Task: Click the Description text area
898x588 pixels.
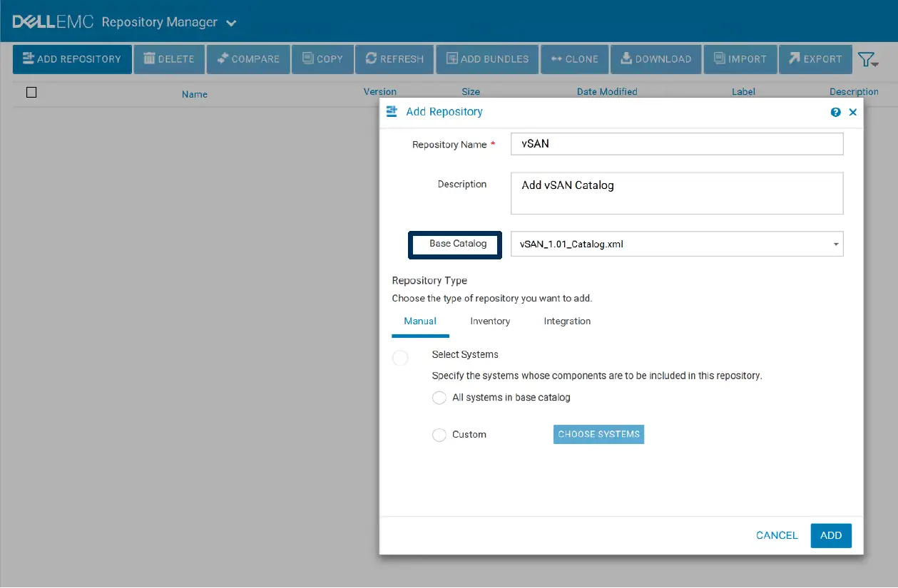Action: point(677,193)
